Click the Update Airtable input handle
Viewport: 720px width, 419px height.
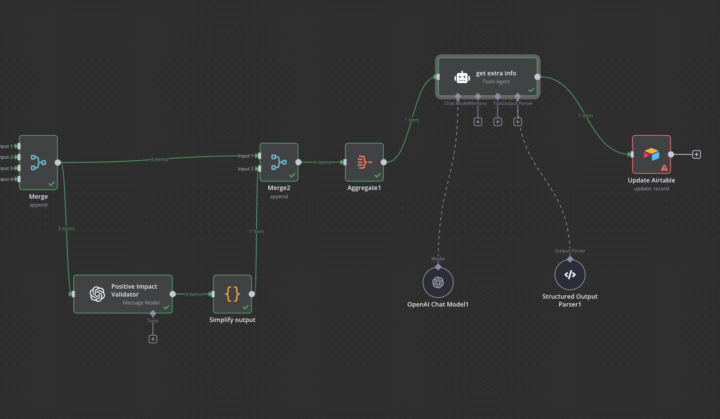click(x=632, y=154)
